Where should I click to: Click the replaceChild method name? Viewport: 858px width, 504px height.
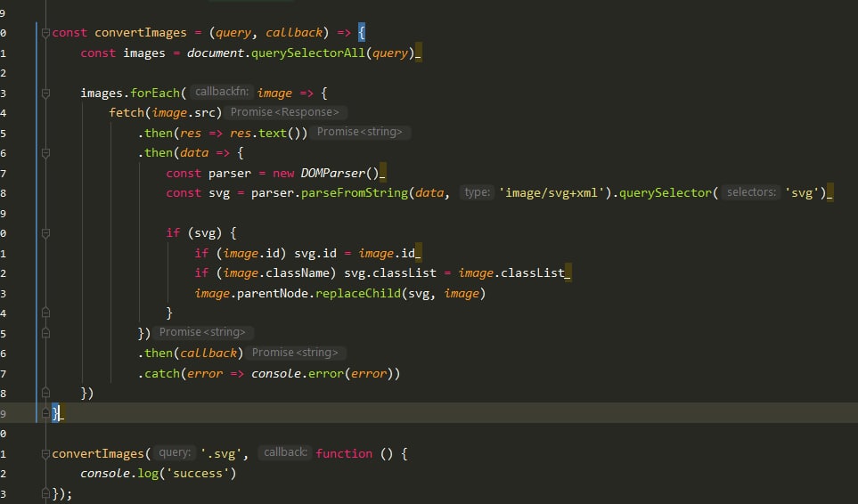[x=358, y=294]
